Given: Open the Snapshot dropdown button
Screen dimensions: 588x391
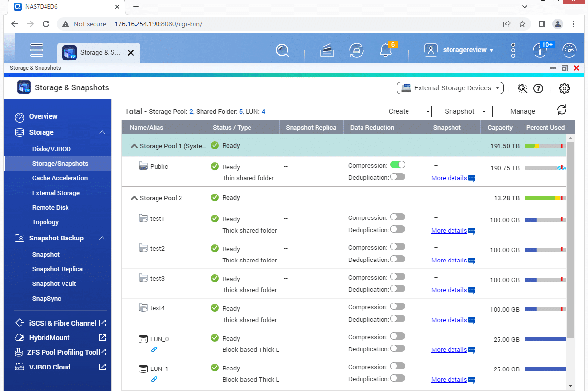Looking at the screenshot, I should (x=462, y=111).
